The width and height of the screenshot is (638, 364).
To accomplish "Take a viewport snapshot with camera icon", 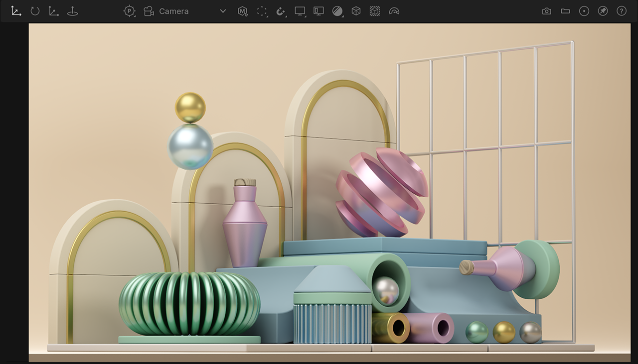I will pyautogui.click(x=547, y=11).
